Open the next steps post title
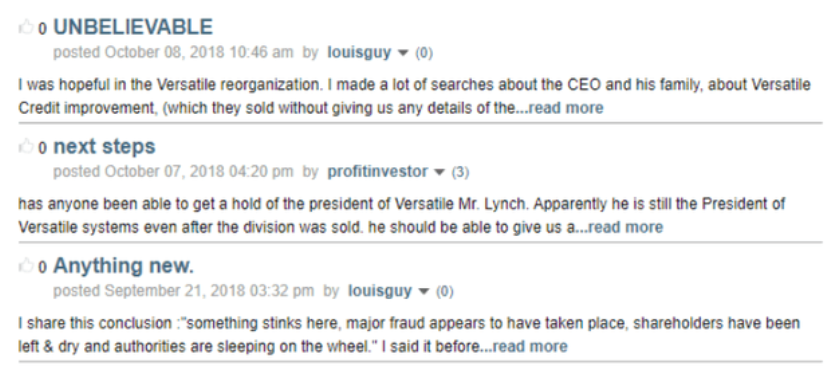Viewport: 831px width, 369px height. [x=104, y=146]
